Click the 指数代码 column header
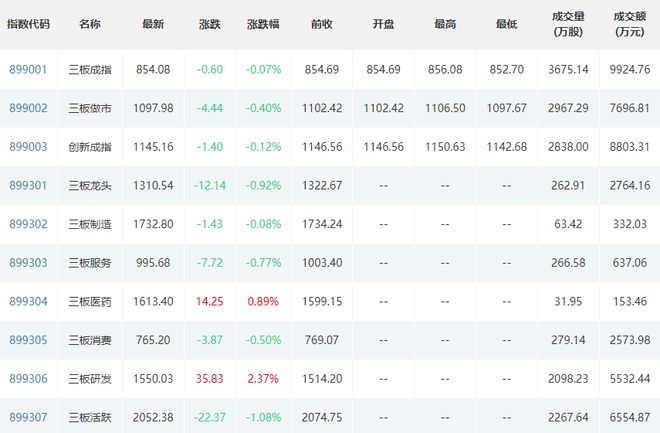This screenshot has width=660, height=433. 28,24
